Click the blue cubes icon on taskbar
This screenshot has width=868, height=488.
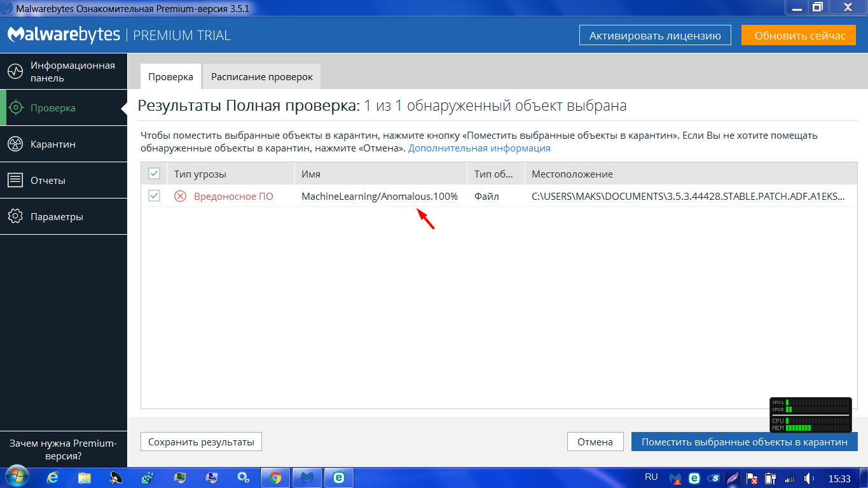click(148, 477)
